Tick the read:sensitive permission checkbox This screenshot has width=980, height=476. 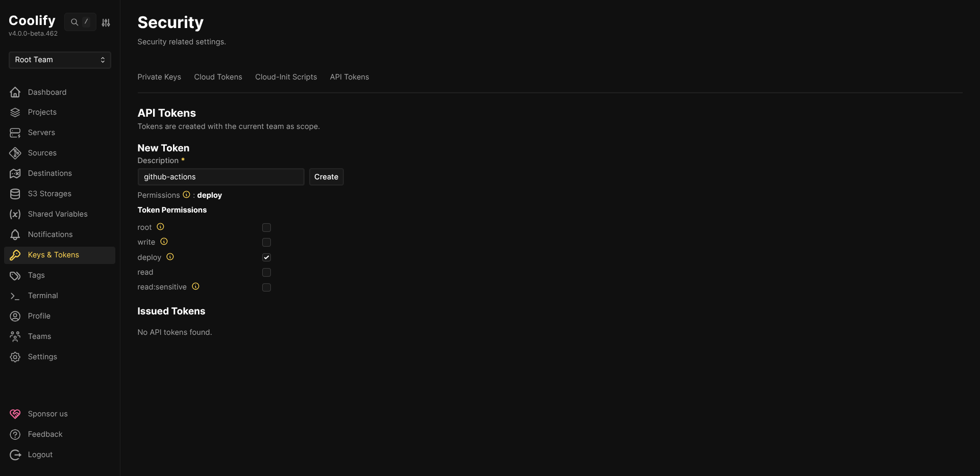(266, 287)
